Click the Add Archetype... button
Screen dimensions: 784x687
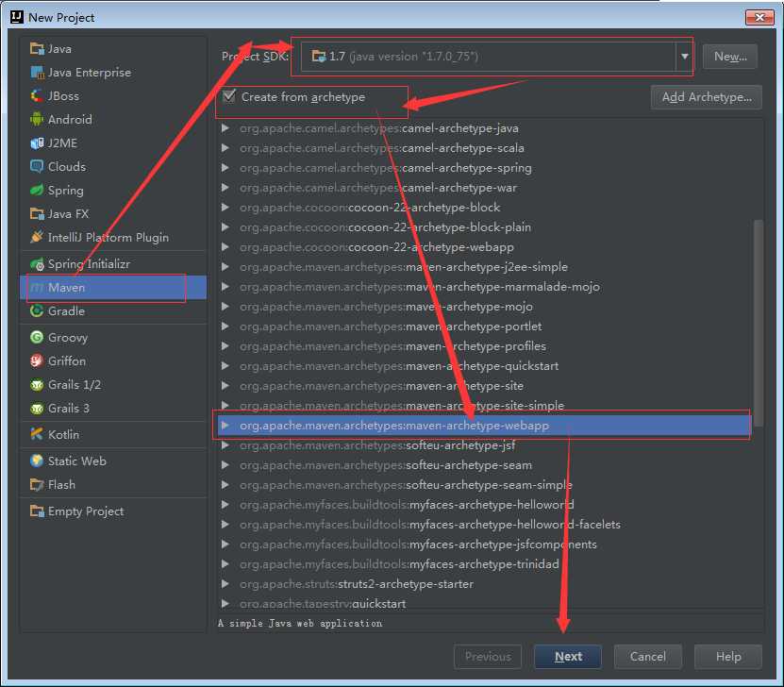706,97
